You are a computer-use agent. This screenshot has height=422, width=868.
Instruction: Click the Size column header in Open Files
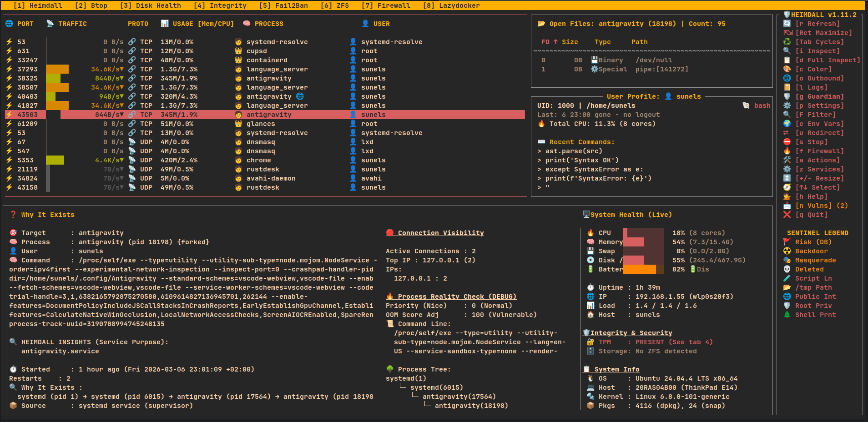(570, 42)
